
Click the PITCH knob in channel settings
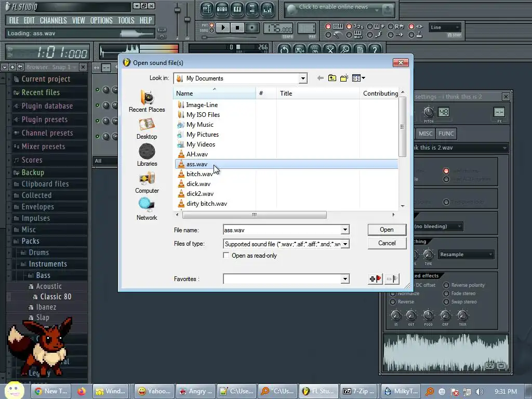point(429,112)
